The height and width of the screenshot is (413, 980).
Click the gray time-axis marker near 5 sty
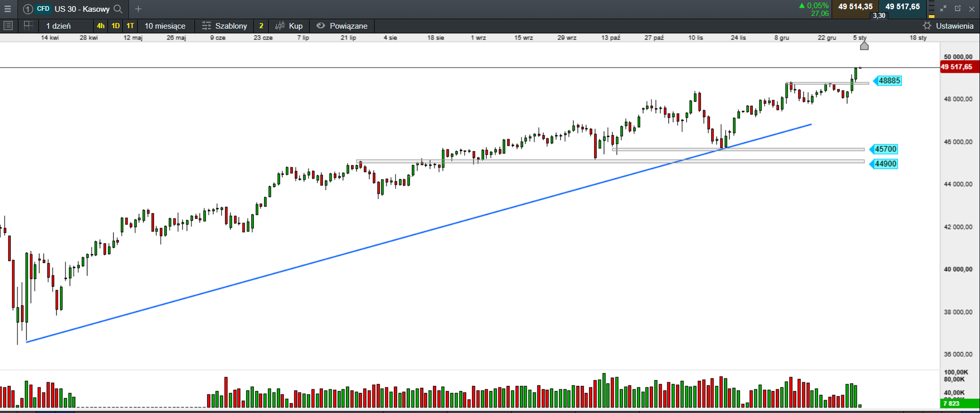[x=864, y=46]
